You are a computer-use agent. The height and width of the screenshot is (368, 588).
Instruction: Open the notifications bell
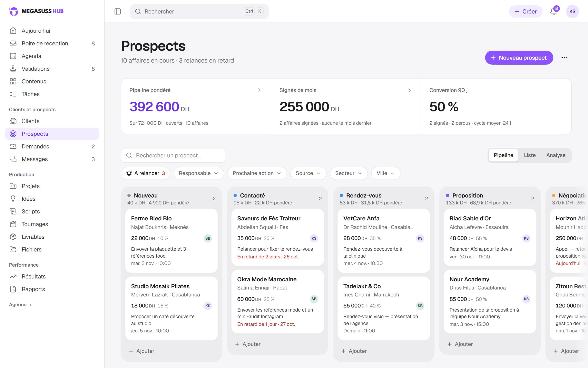pyautogui.click(x=554, y=11)
